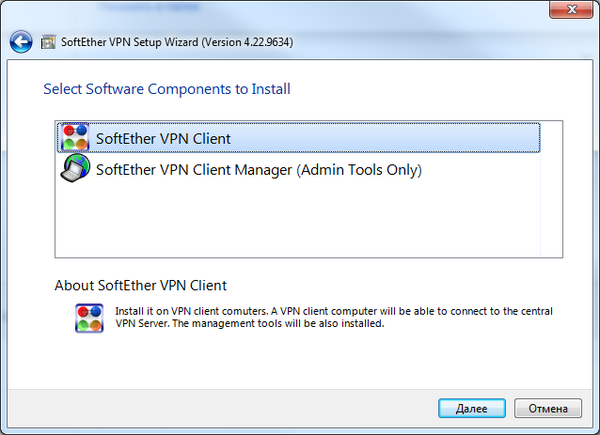
Task: Click the 'About SoftEther VPN Client' label
Action: click(x=140, y=285)
